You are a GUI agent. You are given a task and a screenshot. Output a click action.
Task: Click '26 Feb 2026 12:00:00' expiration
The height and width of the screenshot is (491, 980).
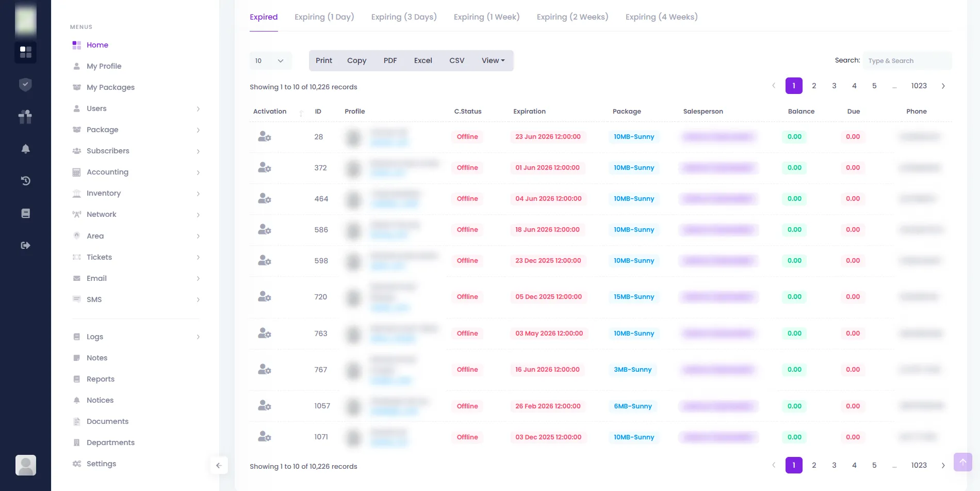click(548, 406)
